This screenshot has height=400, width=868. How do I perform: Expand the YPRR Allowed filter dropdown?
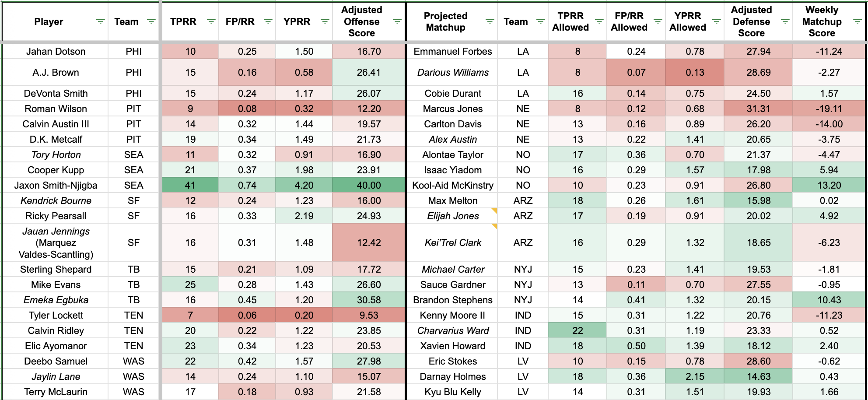tap(716, 21)
